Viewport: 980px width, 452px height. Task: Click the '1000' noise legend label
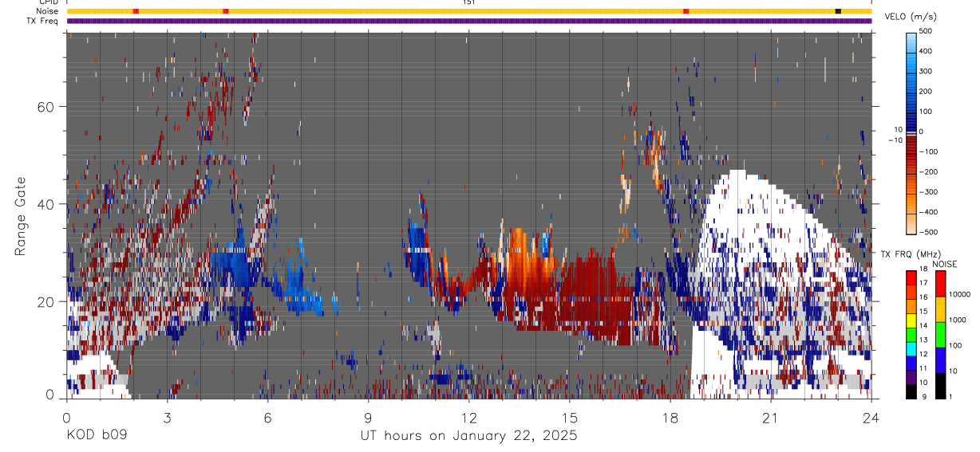click(957, 320)
